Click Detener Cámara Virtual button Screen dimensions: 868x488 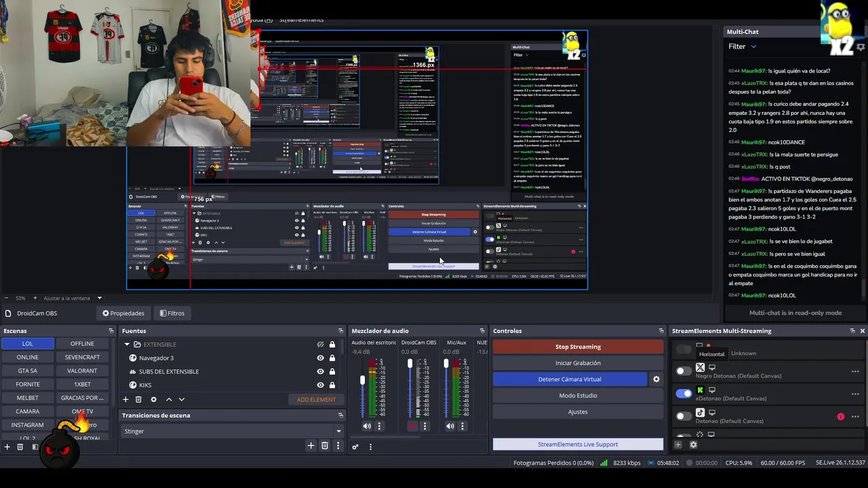(x=570, y=380)
